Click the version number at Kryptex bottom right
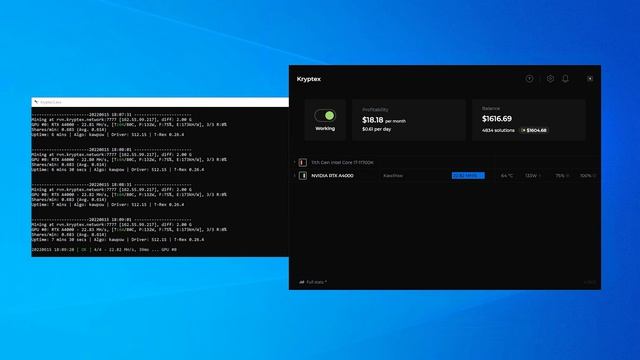640x360 pixels. tap(589, 282)
